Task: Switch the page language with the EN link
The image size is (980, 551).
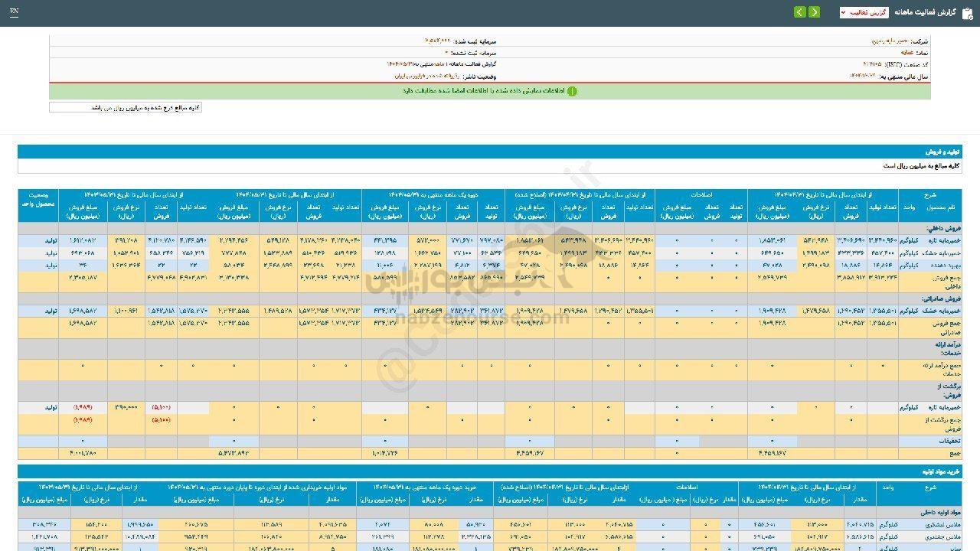Action: click(x=15, y=12)
